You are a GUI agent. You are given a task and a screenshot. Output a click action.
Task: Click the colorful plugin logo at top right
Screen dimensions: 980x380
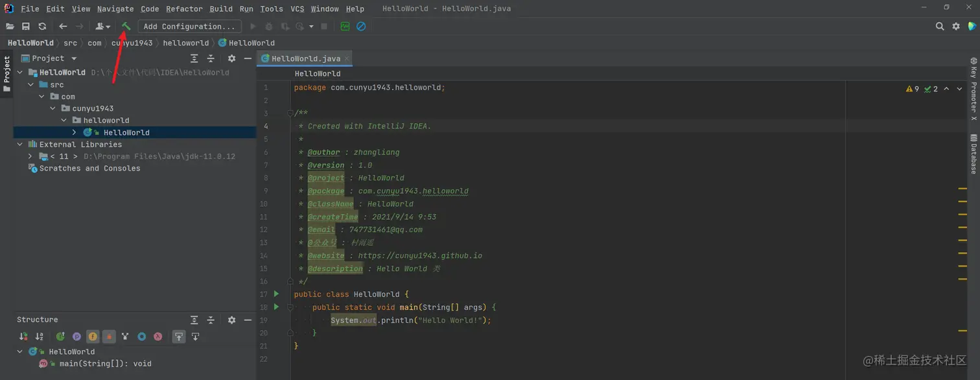click(x=972, y=27)
